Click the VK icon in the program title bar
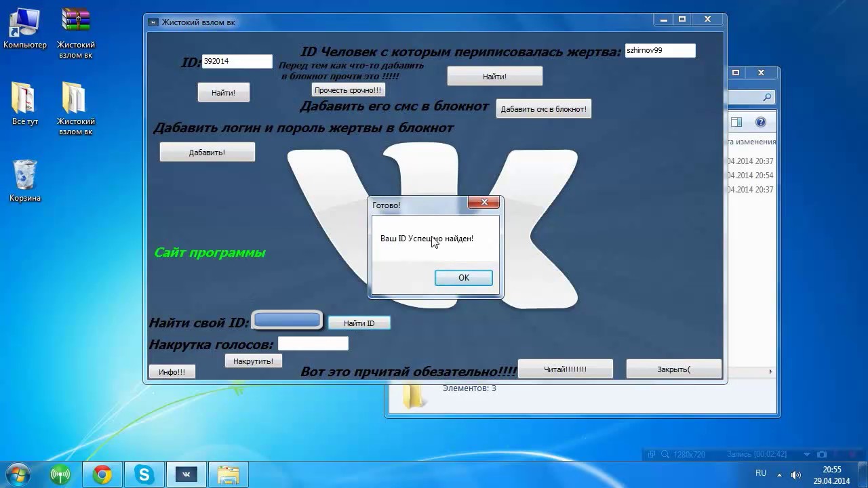Screen dimensions: 868x488 point(153,22)
